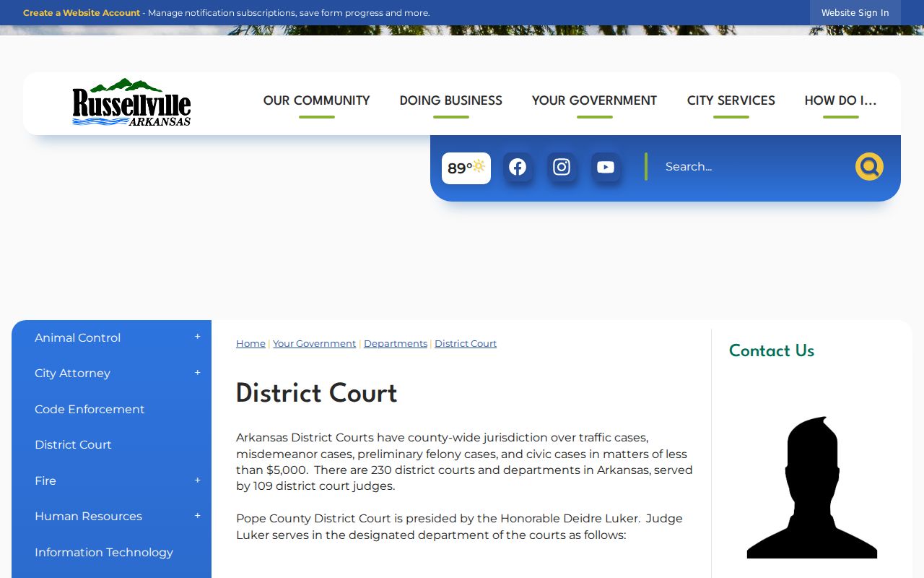Image resolution: width=924 pixels, height=578 pixels.
Task: Open District Court sidebar link
Action: 73,444
